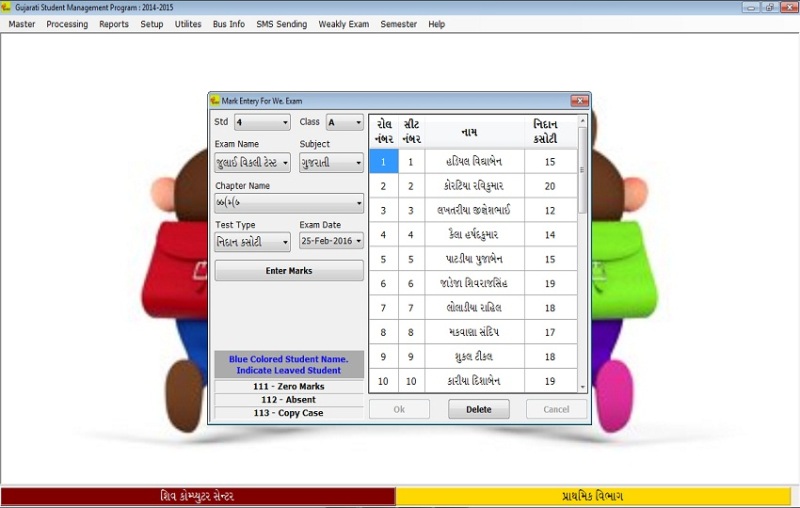
Task: Select roll number 1 row cell
Action: 383,161
